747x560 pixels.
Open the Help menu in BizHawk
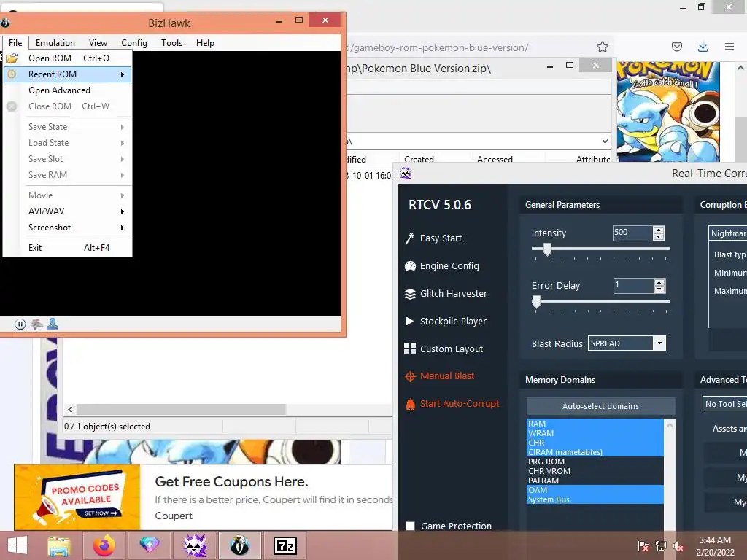(205, 43)
